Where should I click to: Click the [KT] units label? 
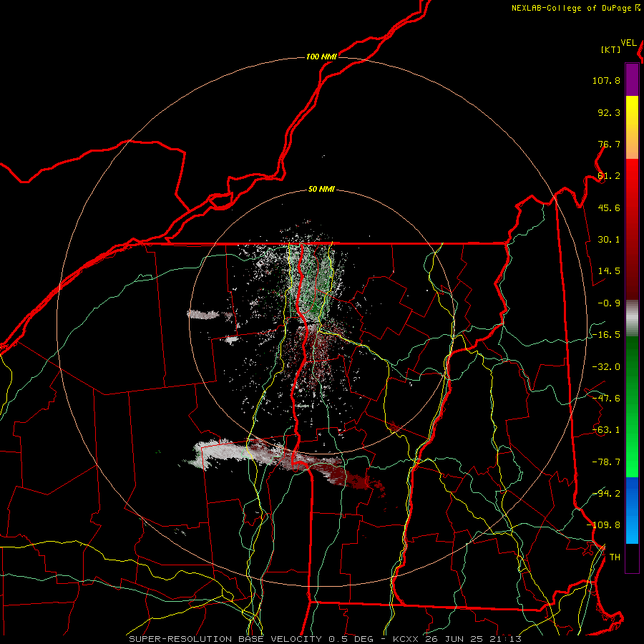(611, 49)
